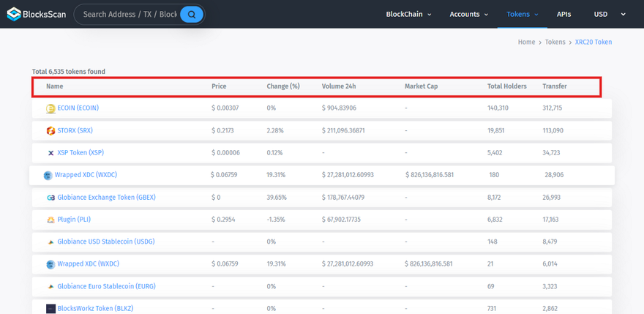Click the Globiance Exchange Token icon
Image resolution: width=644 pixels, height=314 pixels.
(50, 198)
